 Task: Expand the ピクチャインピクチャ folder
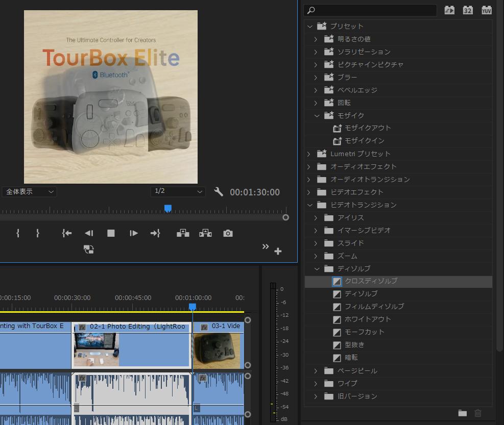pyautogui.click(x=316, y=65)
